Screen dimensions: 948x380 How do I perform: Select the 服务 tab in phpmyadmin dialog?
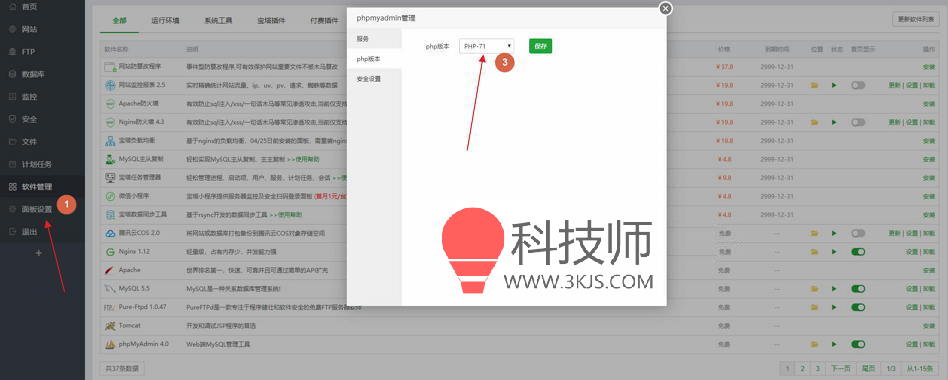(374, 38)
